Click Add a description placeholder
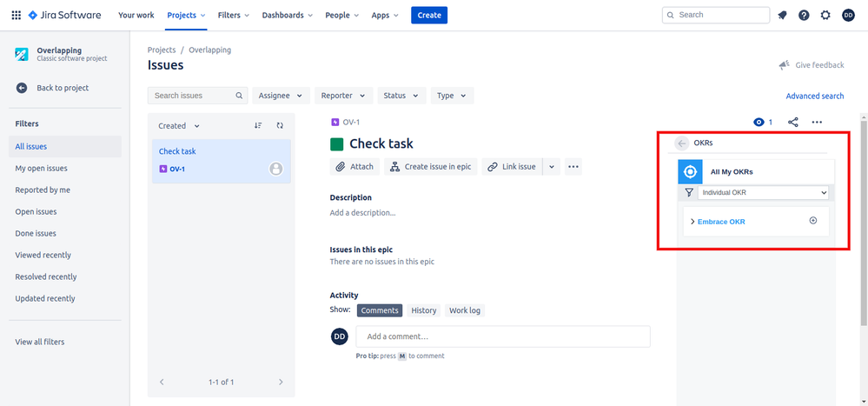The image size is (868, 406). point(362,212)
